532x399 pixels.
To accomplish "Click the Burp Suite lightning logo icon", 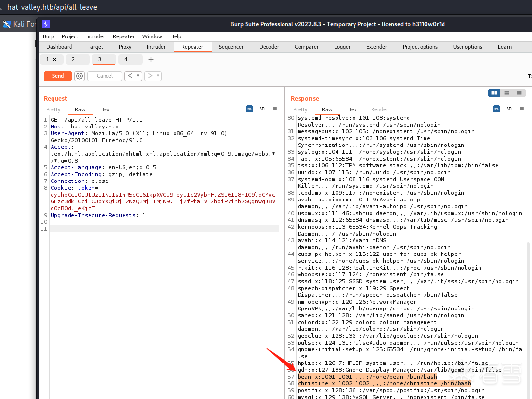I will pos(46,24).
